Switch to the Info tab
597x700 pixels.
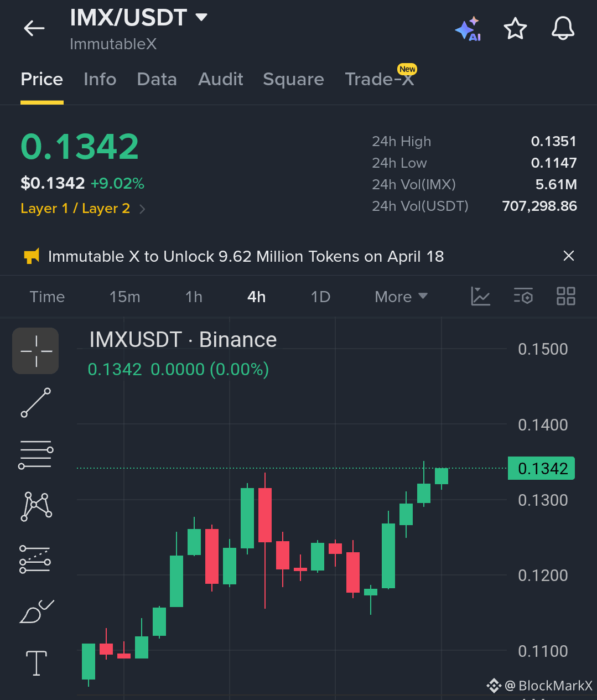point(100,79)
